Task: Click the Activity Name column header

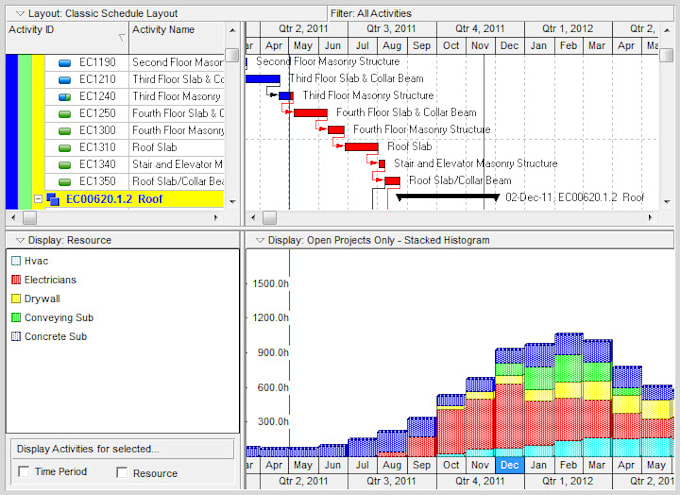Action: tap(177, 38)
